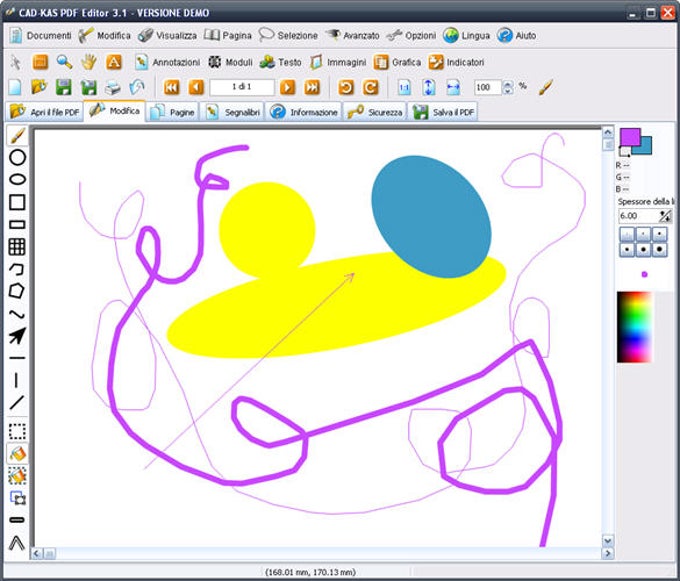Select the diagonal line tool

17,403
